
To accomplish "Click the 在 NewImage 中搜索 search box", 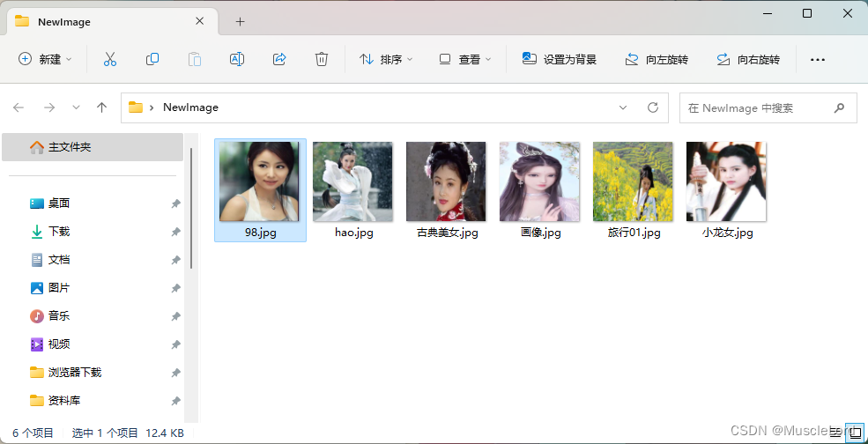I will [768, 108].
